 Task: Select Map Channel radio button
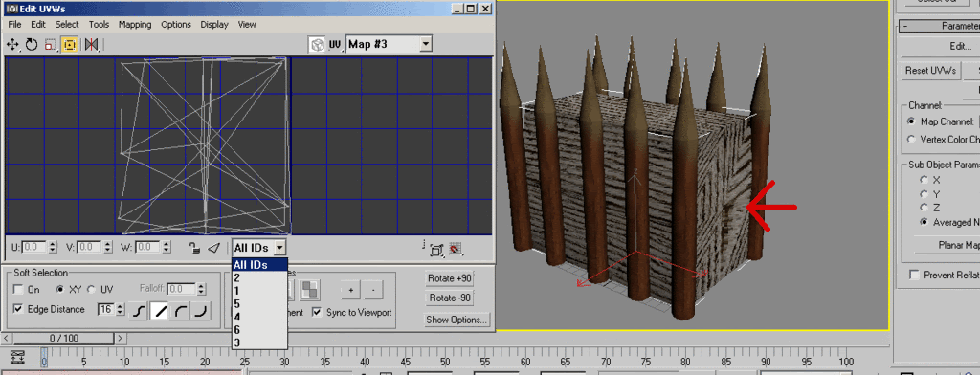click(911, 121)
